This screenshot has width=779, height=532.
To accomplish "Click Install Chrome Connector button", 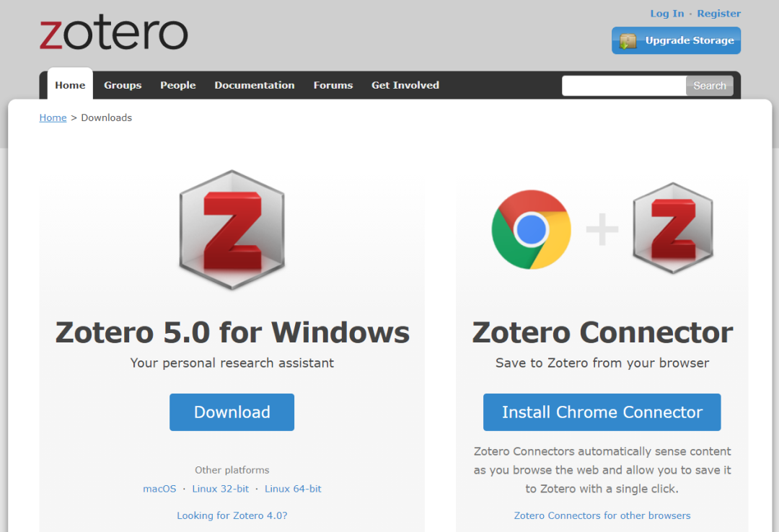I will (602, 412).
